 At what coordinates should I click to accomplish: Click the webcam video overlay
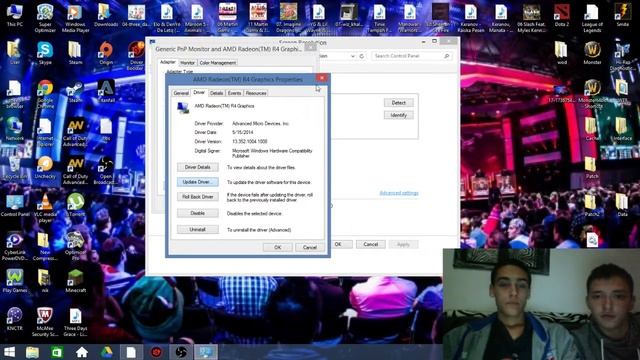[x=541, y=304]
